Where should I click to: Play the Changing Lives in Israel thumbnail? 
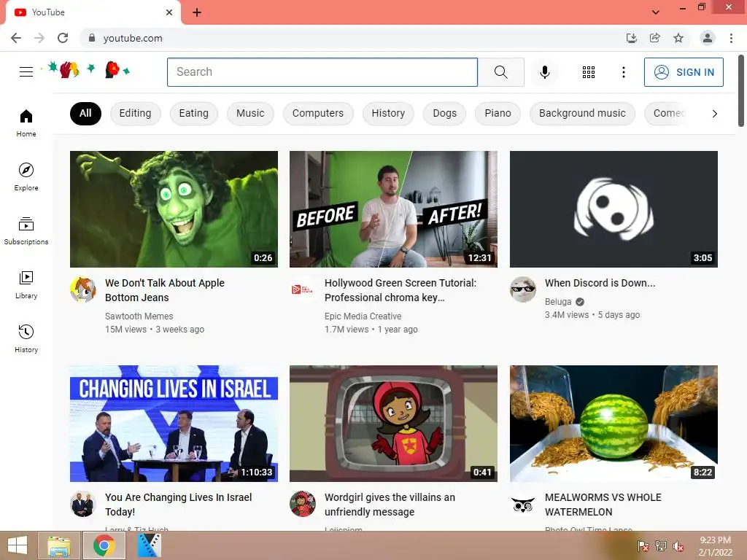(x=174, y=424)
